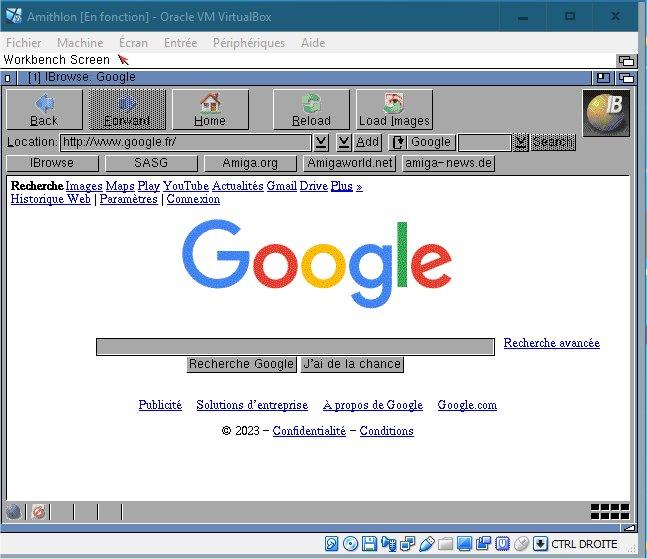Click the network activity squares indicator
Image resolution: width=647 pixels, height=559 pixels.
[610, 512]
